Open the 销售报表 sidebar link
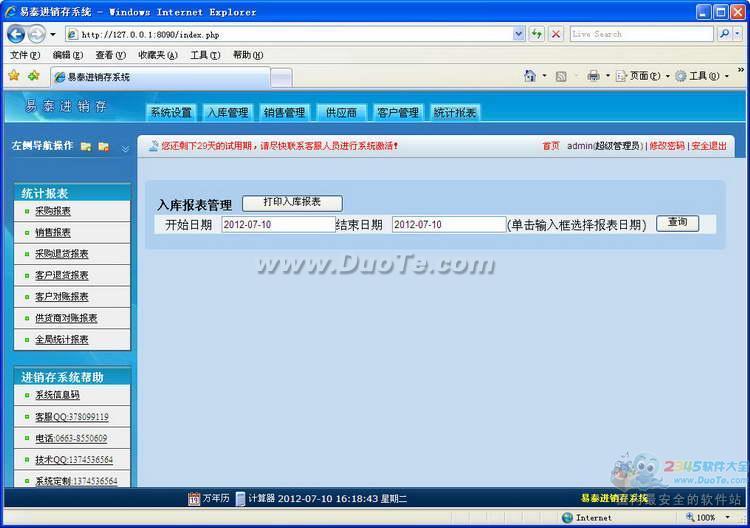The image size is (750, 528). [x=53, y=232]
